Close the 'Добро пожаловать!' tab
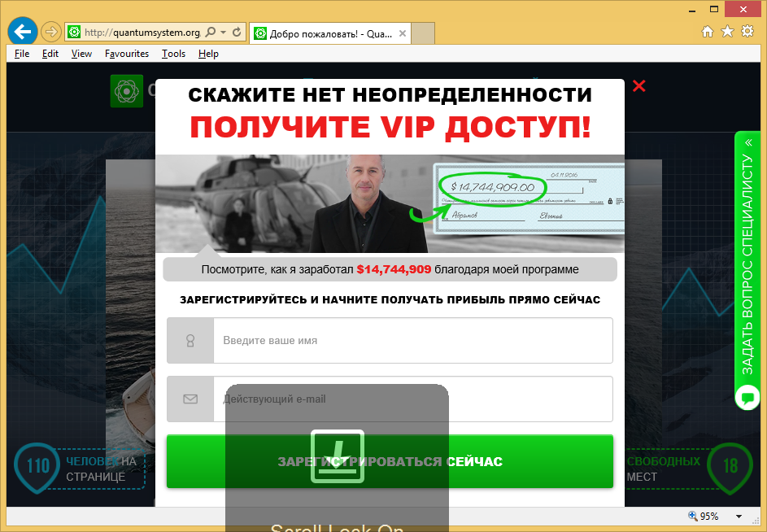Image resolution: width=767 pixels, height=532 pixels. click(402, 33)
